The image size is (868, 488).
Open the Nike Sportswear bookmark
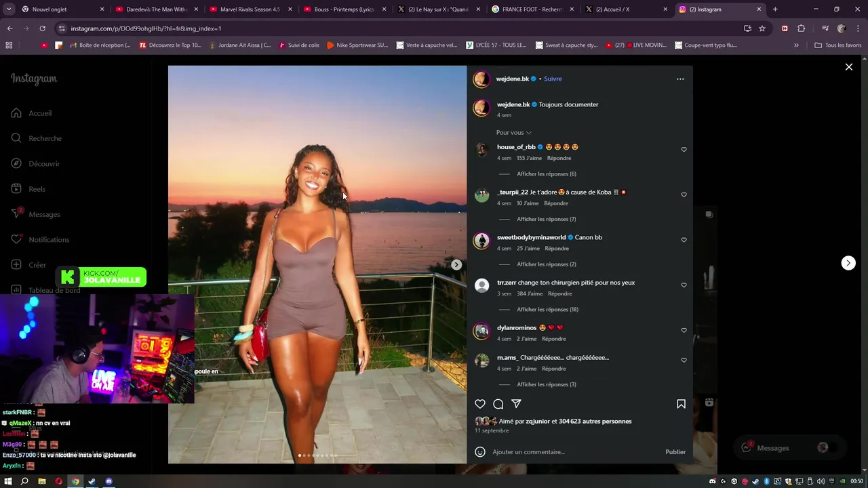(x=357, y=45)
